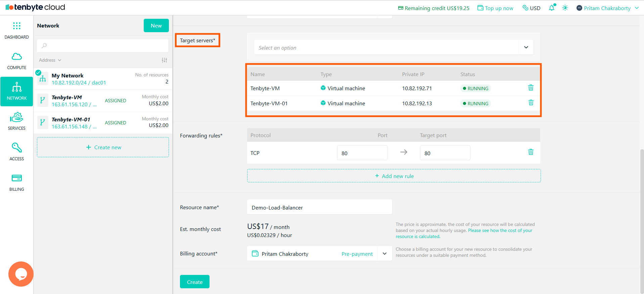Edit the Resource name field
The height and width of the screenshot is (294, 644).
(320, 207)
